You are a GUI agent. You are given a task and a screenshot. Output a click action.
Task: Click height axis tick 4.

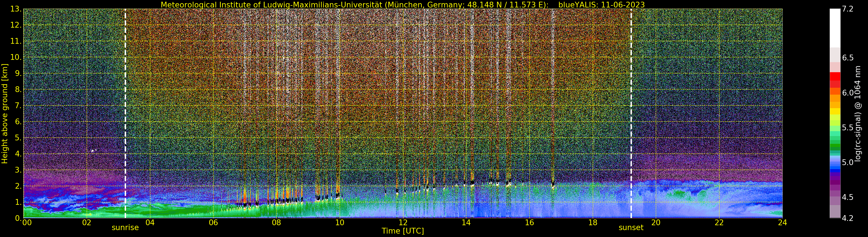pos(18,154)
